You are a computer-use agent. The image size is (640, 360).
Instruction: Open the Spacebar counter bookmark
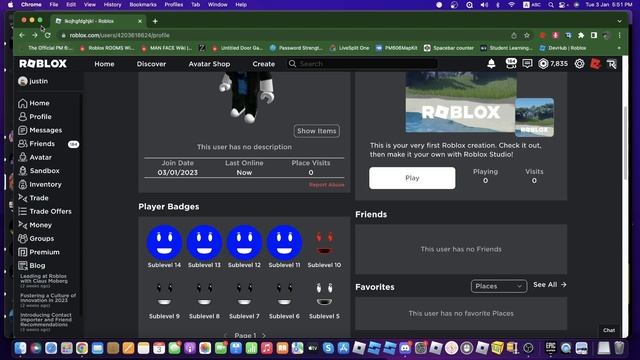click(x=449, y=48)
